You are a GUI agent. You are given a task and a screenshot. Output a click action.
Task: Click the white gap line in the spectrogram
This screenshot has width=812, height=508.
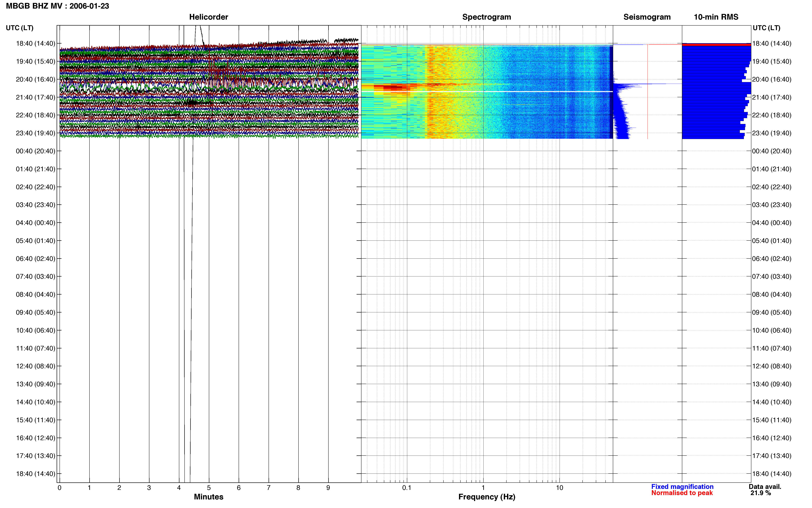[x=487, y=92]
